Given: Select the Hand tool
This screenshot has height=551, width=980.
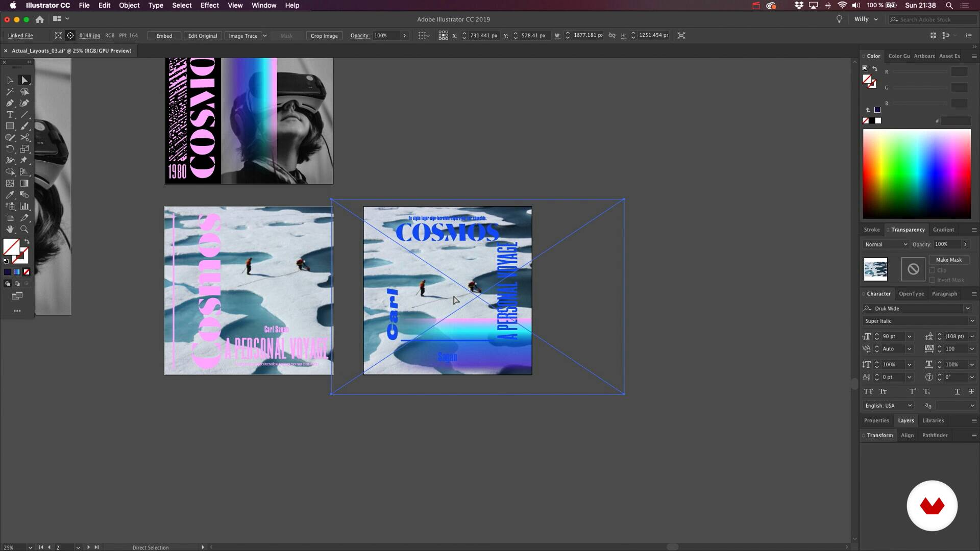Looking at the screenshot, I should (x=10, y=229).
